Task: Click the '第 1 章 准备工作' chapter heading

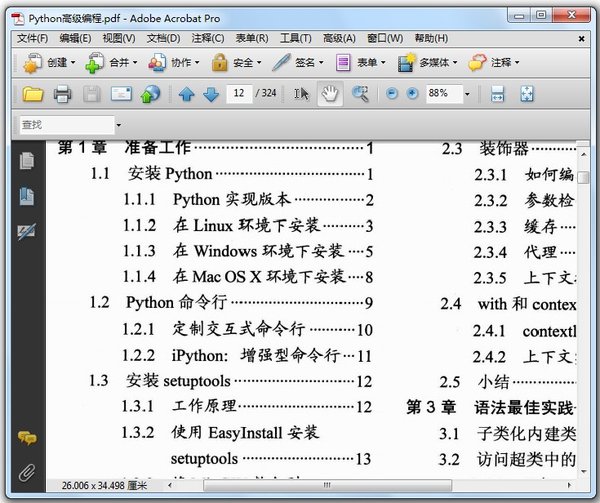Action: (x=216, y=148)
